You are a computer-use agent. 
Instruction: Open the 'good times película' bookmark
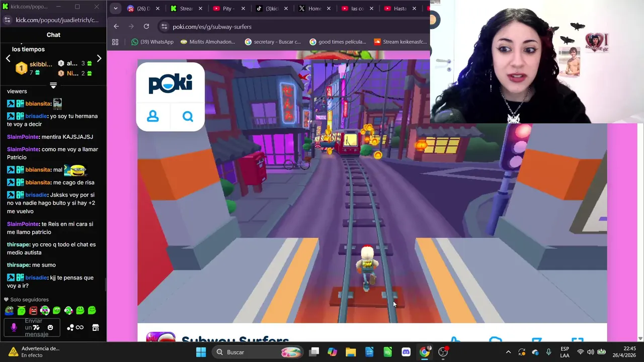pos(338,42)
